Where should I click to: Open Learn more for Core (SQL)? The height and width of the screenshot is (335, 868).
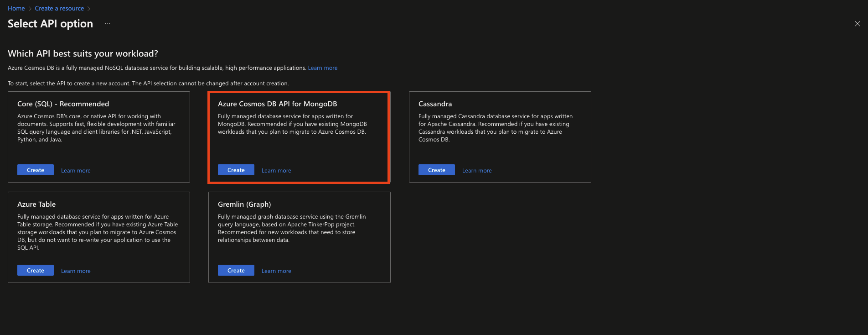tap(76, 171)
